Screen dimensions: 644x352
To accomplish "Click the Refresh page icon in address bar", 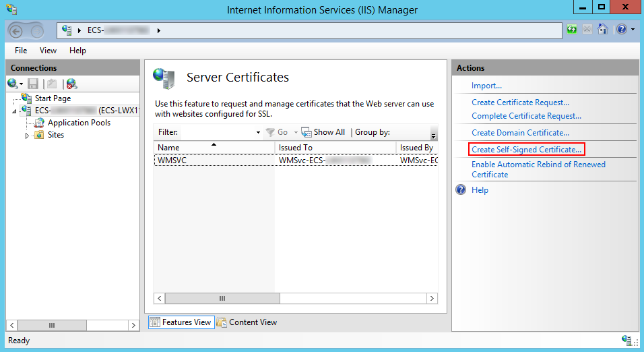I will tap(572, 29).
